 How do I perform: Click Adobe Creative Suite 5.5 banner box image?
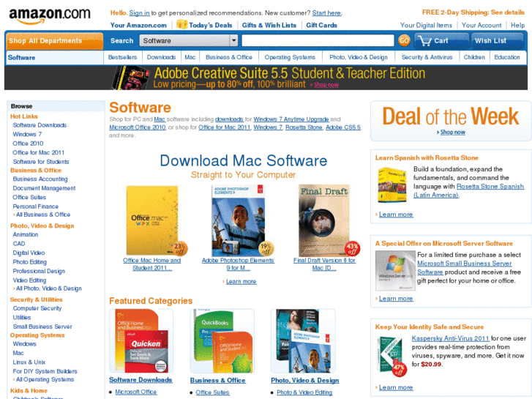click(131, 78)
